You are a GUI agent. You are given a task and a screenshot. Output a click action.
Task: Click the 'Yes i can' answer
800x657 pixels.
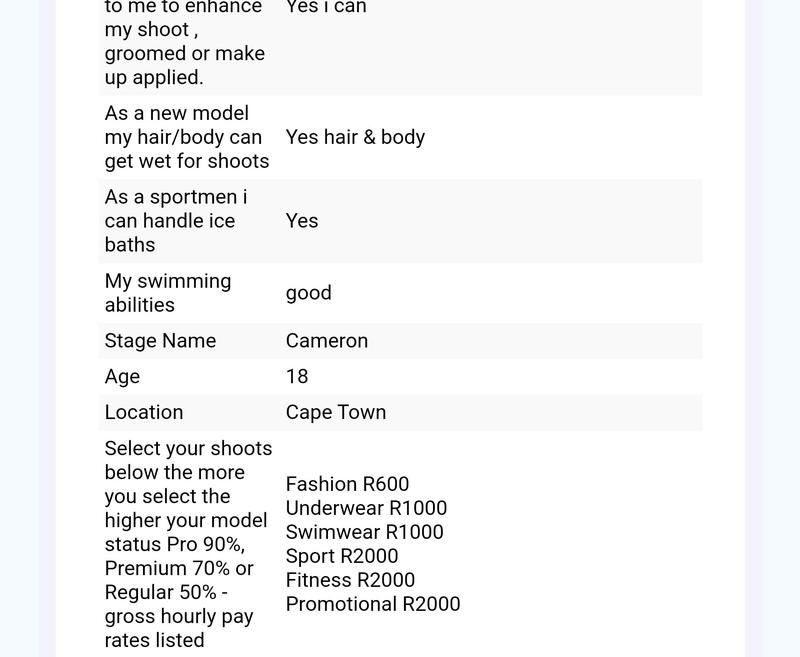pos(326,8)
